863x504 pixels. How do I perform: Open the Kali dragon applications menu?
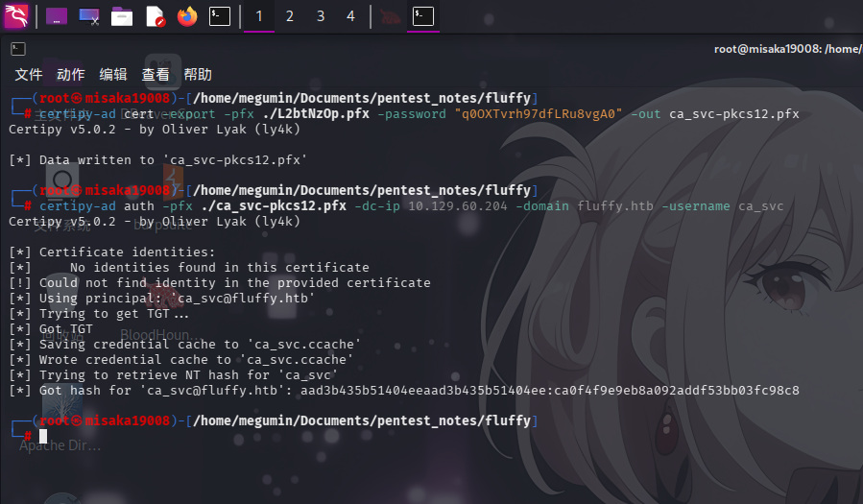(x=16, y=16)
